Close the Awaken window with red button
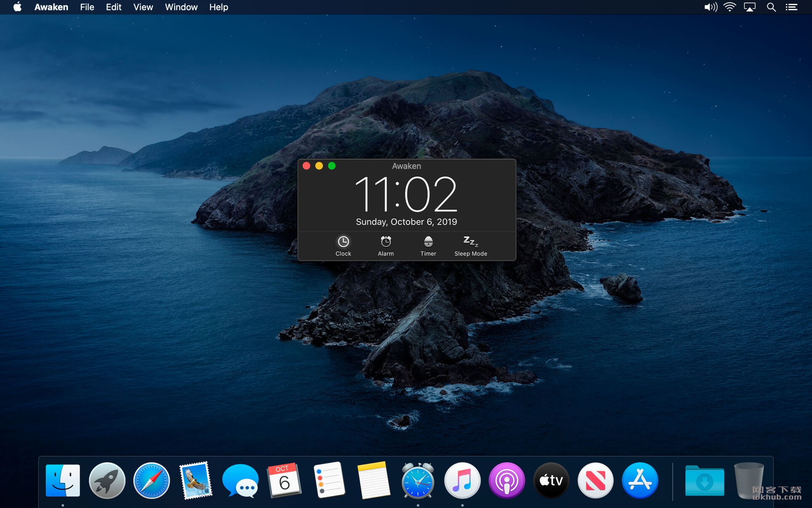812x508 pixels. click(306, 166)
